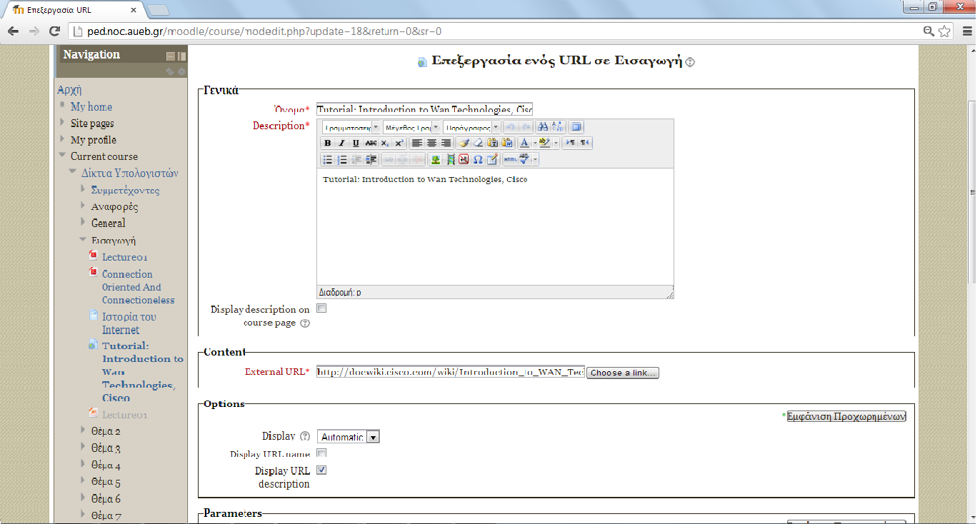Image resolution: width=980 pixels, height=524 pixels.
Task: Expand Αναφορές tree node
Action: [x=83, y=206]
